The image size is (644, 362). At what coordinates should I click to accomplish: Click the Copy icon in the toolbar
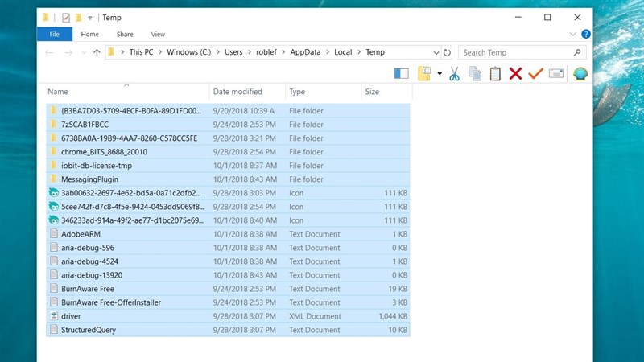pos(475,74)
